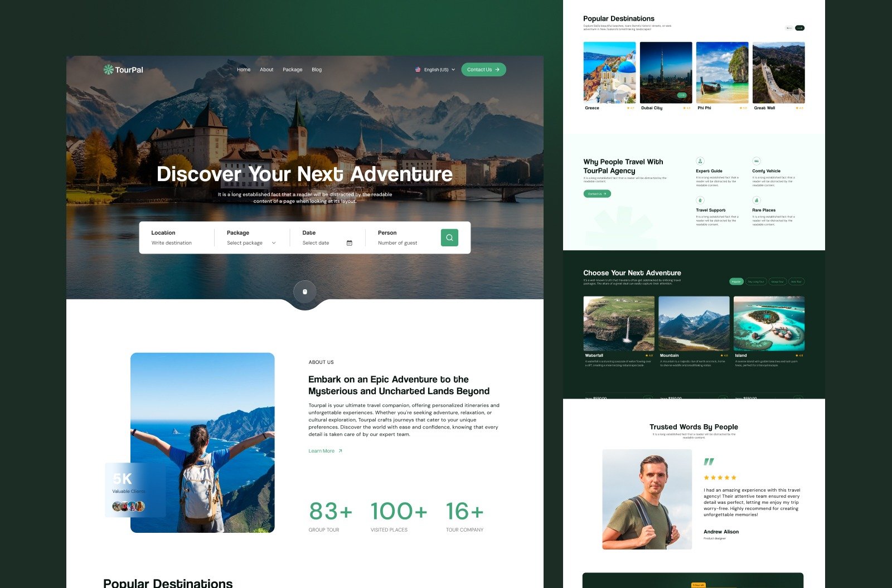This screenshot has height=588, width=892.
Task: Open the Select package dropdown
Action: [251, 243]
